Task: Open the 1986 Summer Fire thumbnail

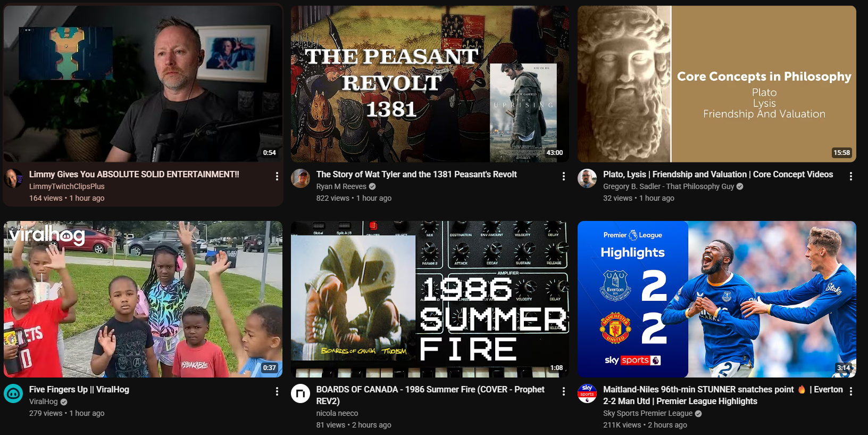Action: [430, 299]
